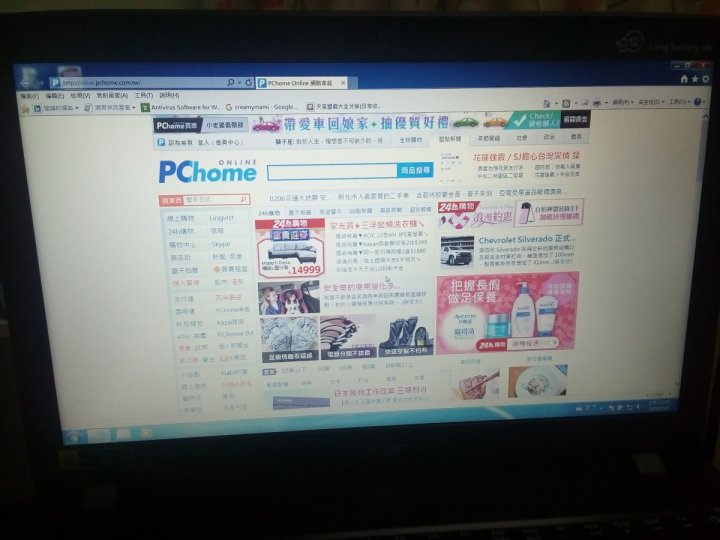Click the command bar Home page icon
Screen dimensions: 720x540
tap(547, 103)
